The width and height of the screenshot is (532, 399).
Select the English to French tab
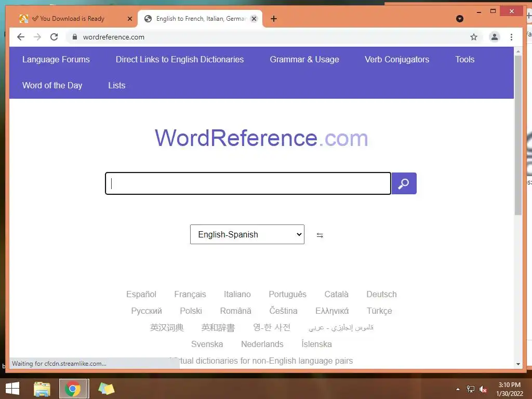click(200, 19)
